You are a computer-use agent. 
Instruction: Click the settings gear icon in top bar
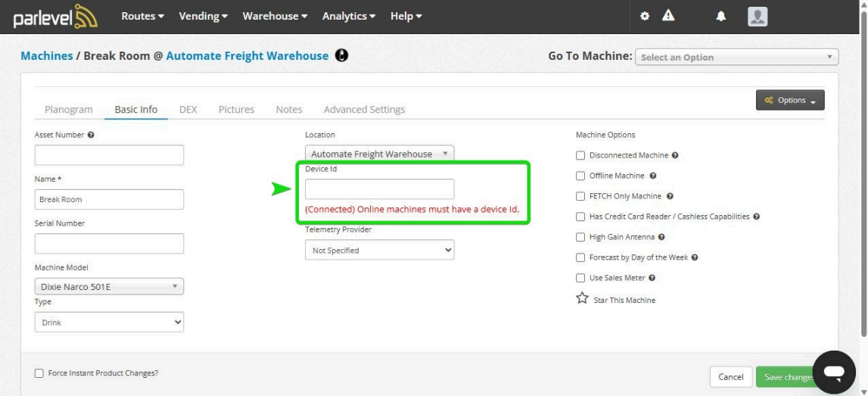pos(645,16)
